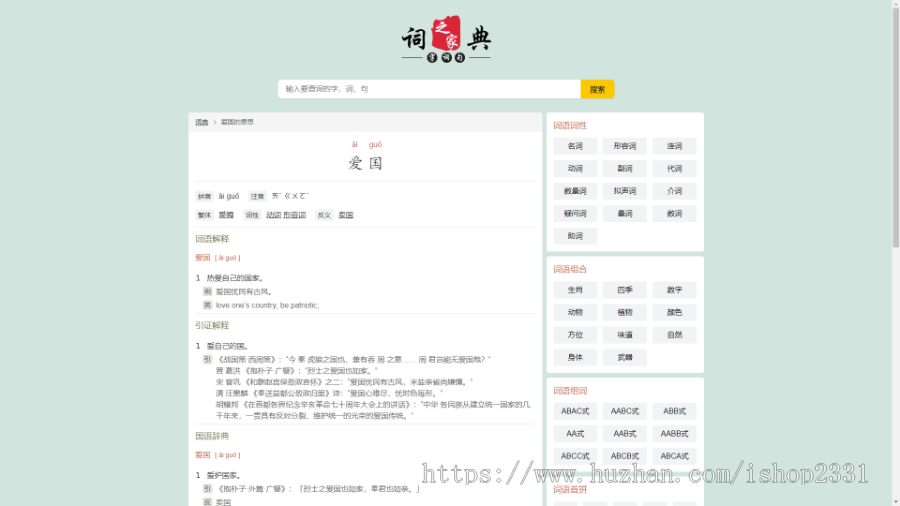Click the 词语解释 section heading

click(212, 239)
